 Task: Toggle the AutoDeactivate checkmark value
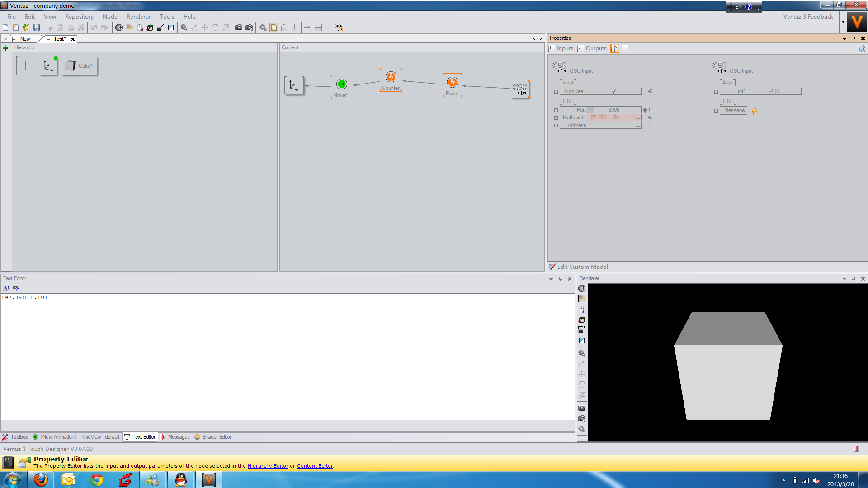coord(613,91)
